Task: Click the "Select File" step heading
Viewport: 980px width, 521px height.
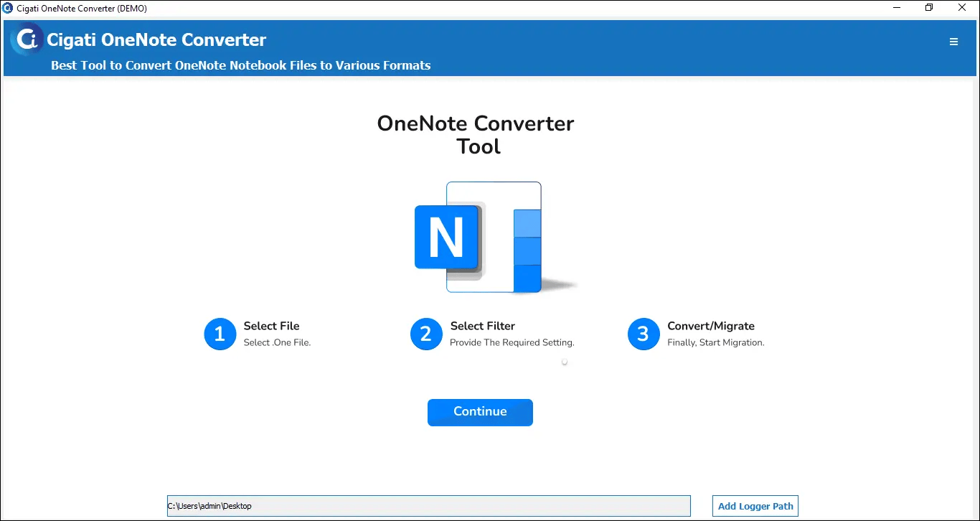Action: [x=271, y=326]
